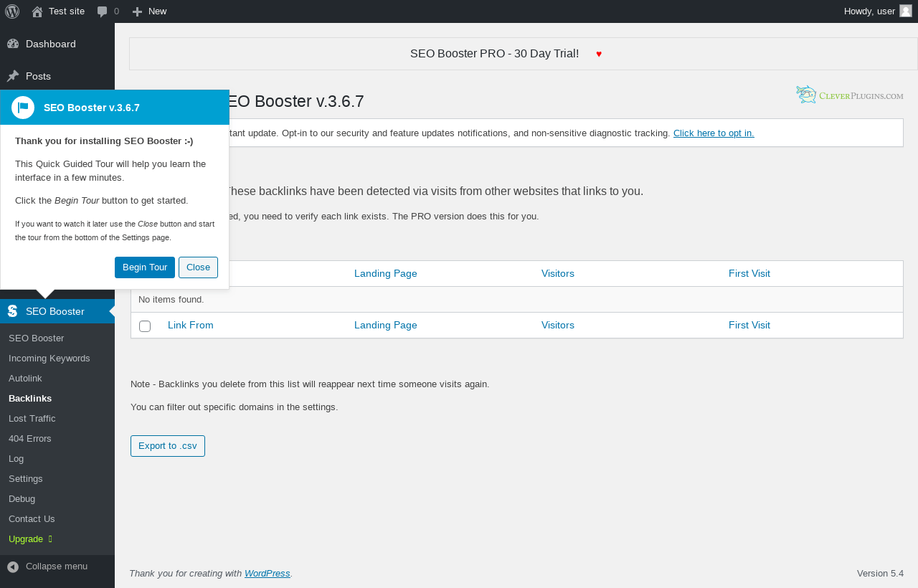Click the home icon beside Test site

click(37, 11)
